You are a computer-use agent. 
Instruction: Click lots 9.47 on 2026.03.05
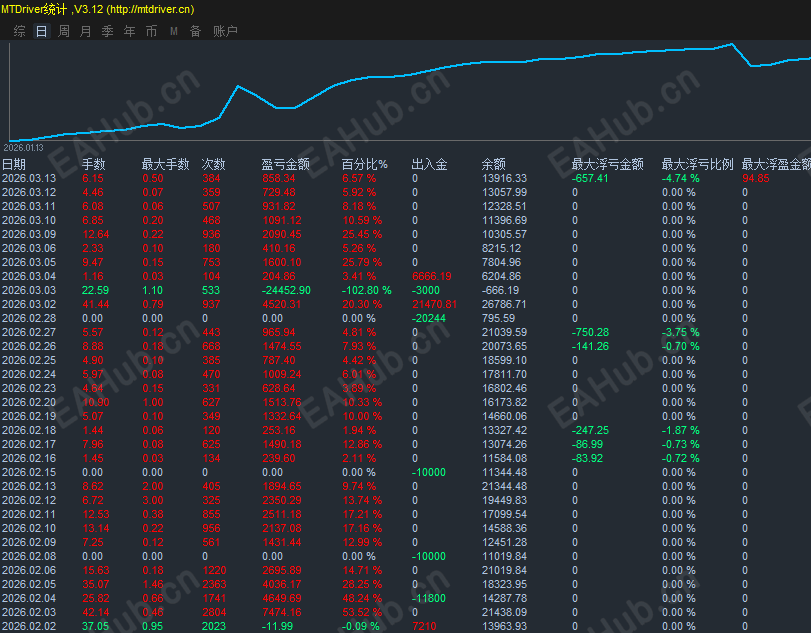(x=93, y=262)
